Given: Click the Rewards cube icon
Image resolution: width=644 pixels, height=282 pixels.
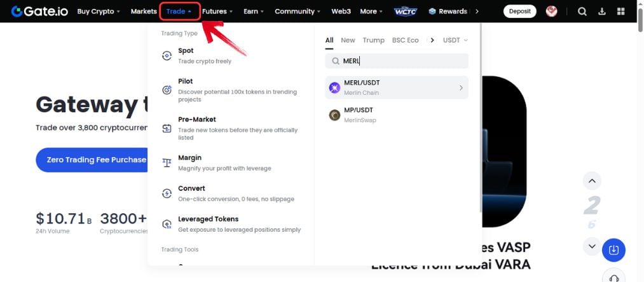Looking at the screenshot, I should point(432,11).
